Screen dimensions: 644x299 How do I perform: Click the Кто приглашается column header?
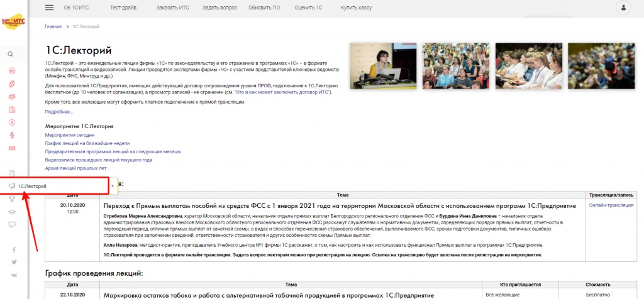coord(519,285)
